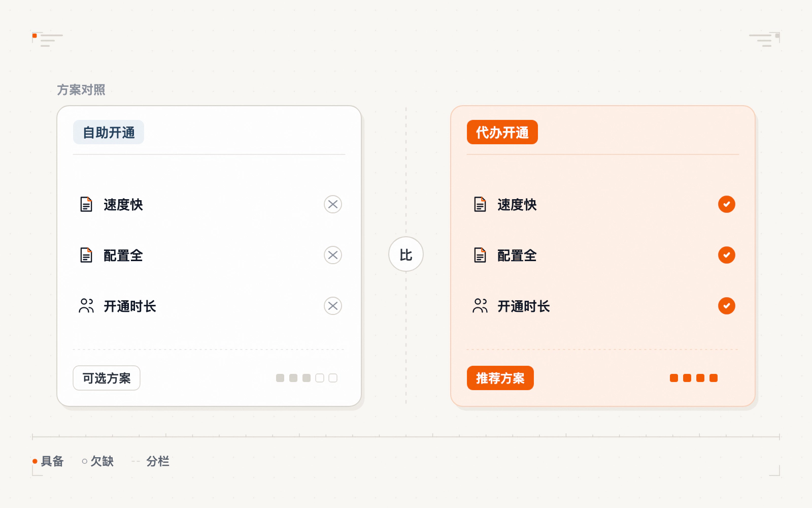Click the document icon beside 速度快 in 自助开通
Viewport: 812px width, 508px height.
86,204
